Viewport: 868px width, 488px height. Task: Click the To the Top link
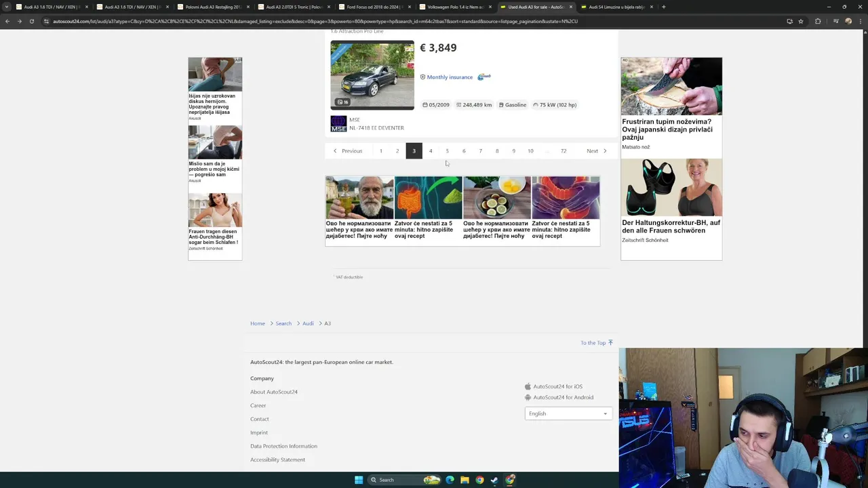(x=597, y=343)
